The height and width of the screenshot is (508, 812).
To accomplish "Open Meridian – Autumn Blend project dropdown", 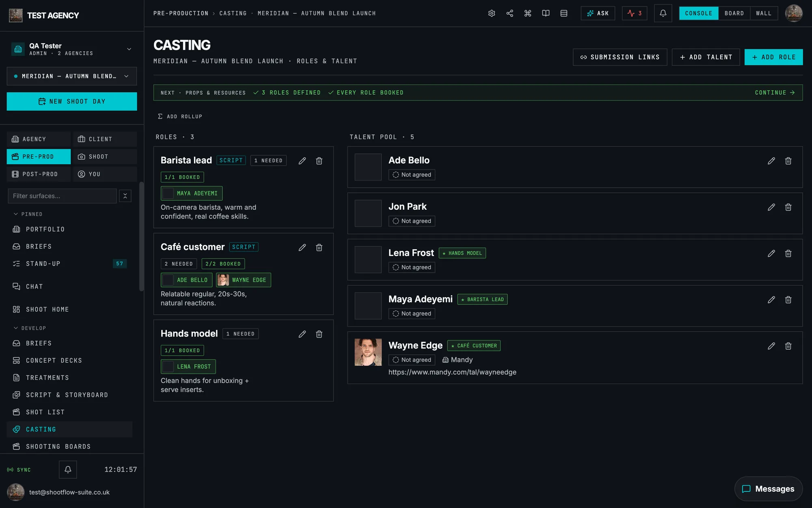I will coord(72,76).
